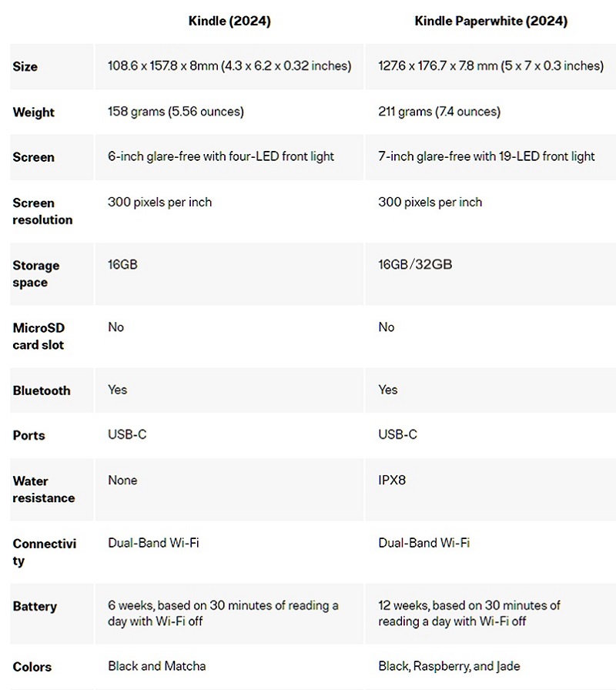Click the Kindle Paperwhite (2024) column header
The image size is (616, 690).
[x=490, y=21]
